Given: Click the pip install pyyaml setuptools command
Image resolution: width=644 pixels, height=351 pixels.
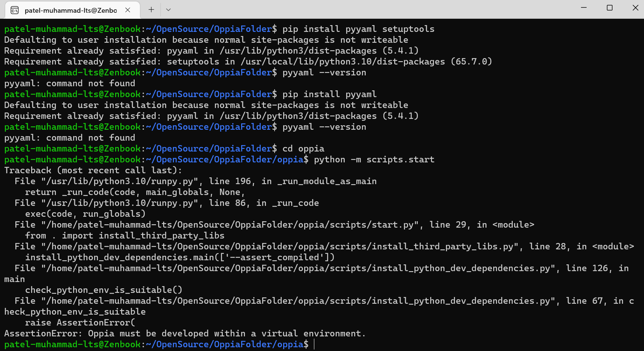Looking at the screenshot, I should click(358, 28).
